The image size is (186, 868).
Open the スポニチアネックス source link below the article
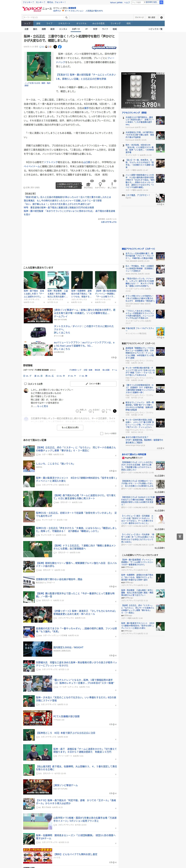tap(109, 222)
